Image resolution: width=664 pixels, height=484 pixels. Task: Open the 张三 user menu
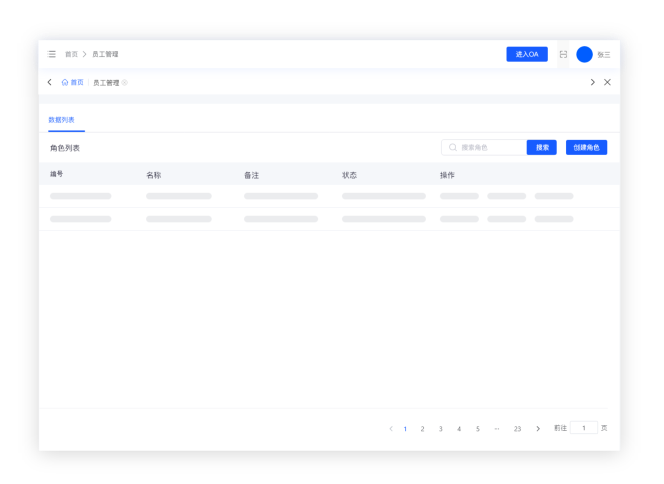click(603, 55)
